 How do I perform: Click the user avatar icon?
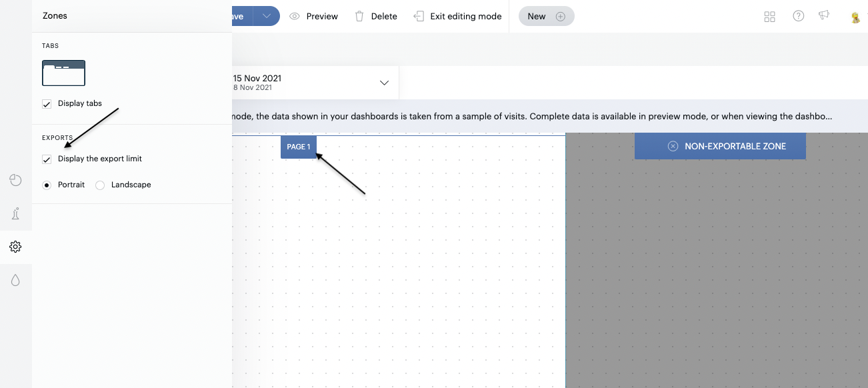pos(855,17)
